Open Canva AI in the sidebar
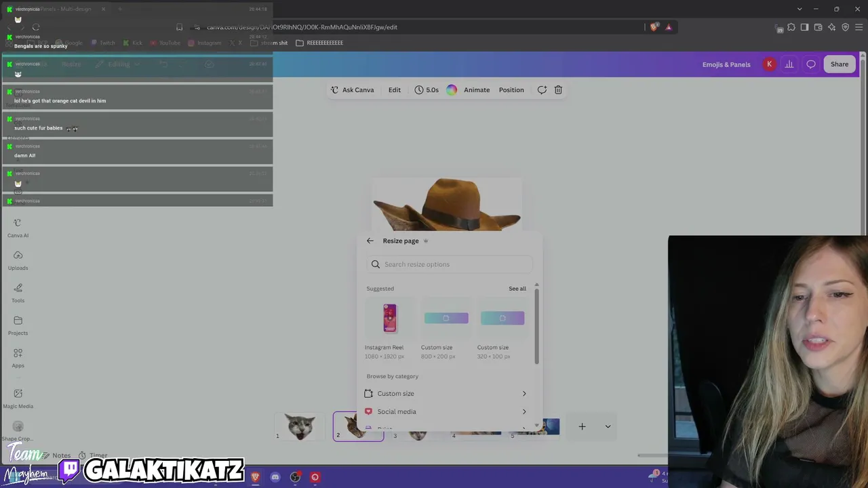868x488 pixels. tap(18, 228)
